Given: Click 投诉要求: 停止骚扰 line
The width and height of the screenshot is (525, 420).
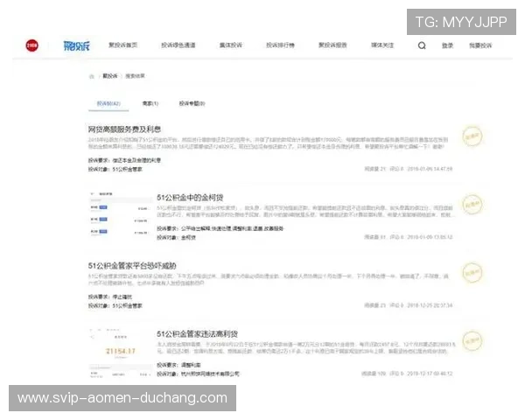Looking at the screenshot, I should 110,297.
